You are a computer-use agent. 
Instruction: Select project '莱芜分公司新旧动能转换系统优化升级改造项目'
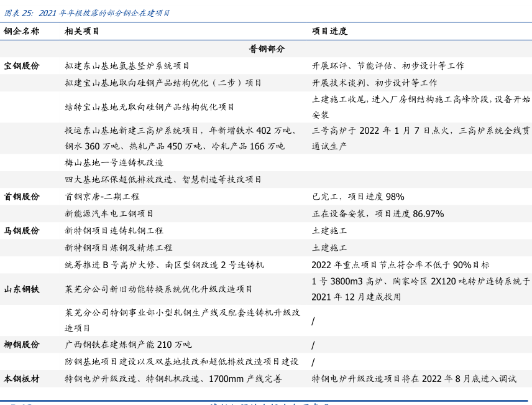[x=158, y=289]
